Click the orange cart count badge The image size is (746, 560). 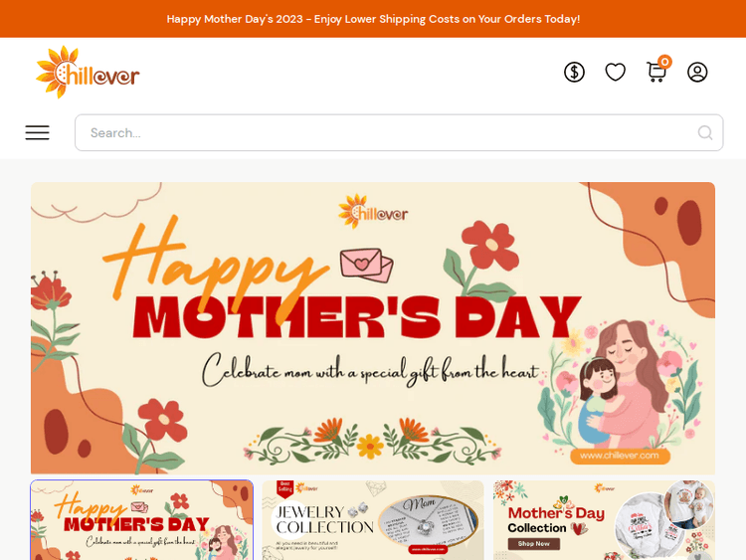664,62
